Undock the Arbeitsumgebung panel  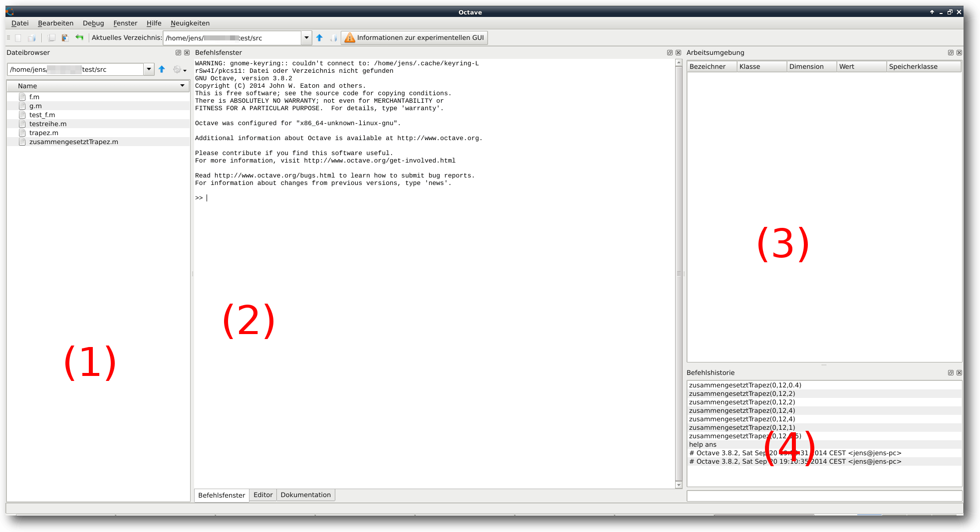click(x=951, y=53)
